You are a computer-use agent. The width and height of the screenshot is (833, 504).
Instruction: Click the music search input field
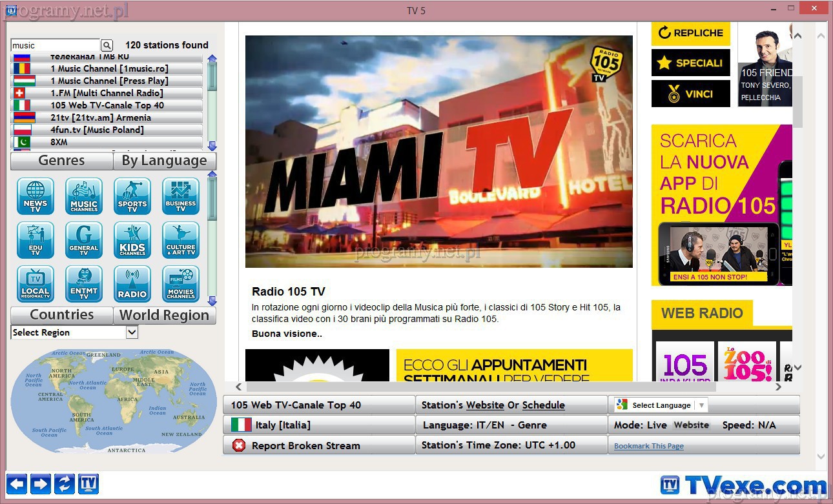[55, 45]
